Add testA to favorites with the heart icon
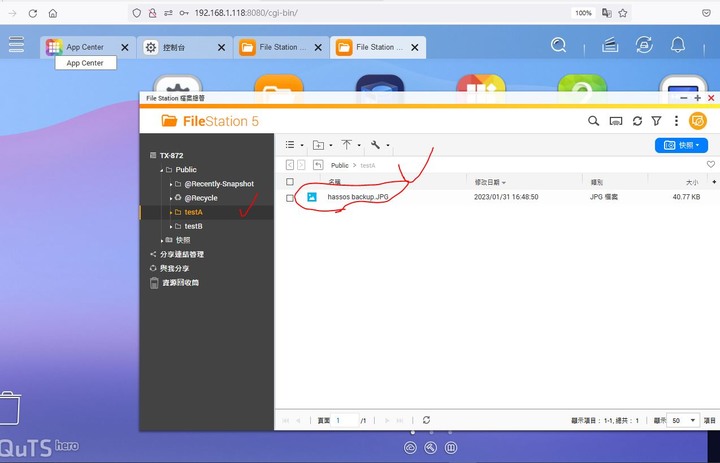Viewport: 720px width, 463px height. pyautogui.click(x=711, y=164)
